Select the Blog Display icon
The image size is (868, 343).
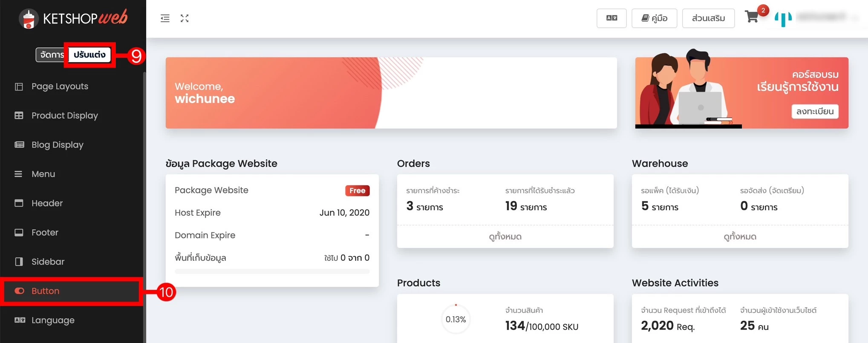pos(19,145)
